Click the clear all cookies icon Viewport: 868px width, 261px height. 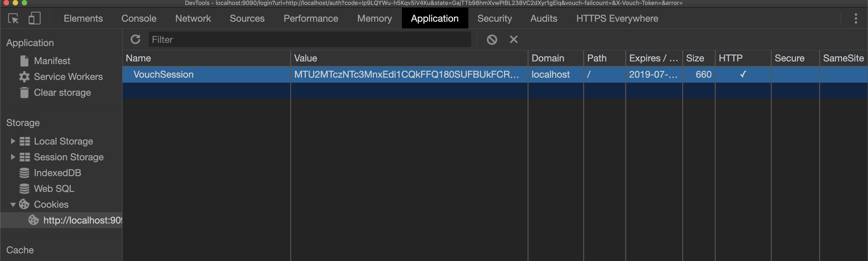click(x=492, y=40)
